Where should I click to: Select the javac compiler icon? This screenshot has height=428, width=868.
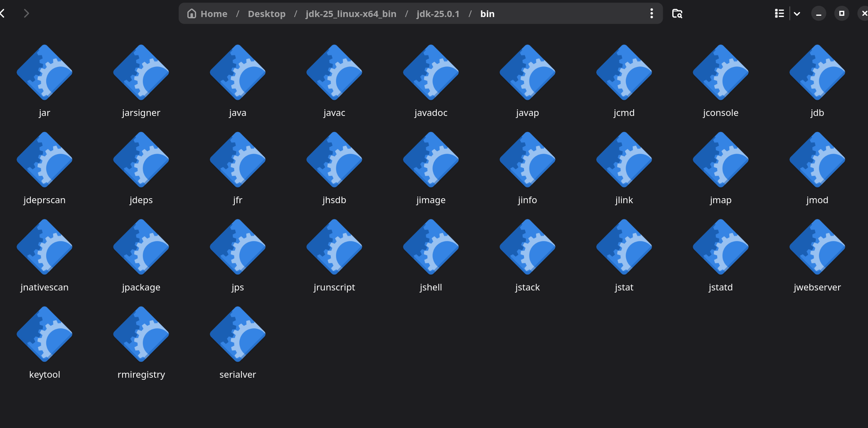pyautogui.click(x=334, y=72)
